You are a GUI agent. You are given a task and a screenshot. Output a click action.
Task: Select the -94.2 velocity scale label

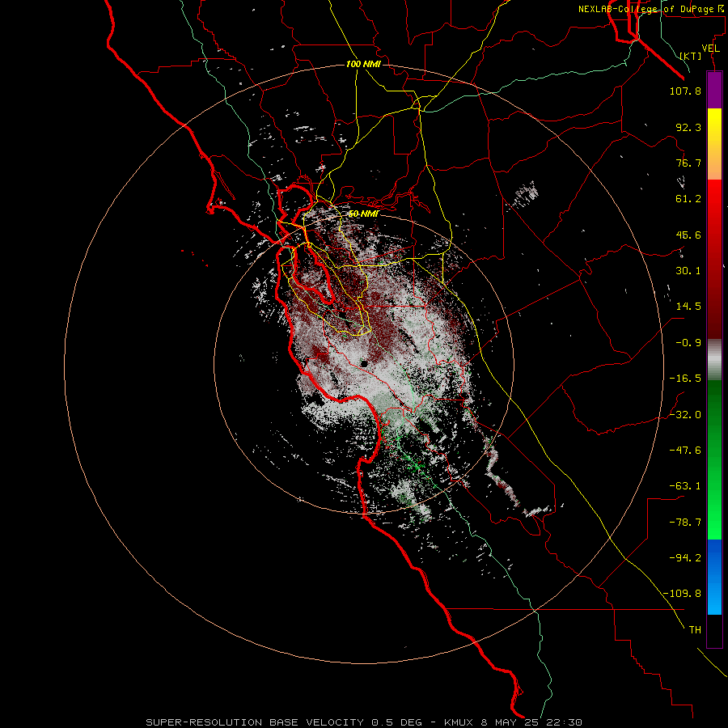685,558
